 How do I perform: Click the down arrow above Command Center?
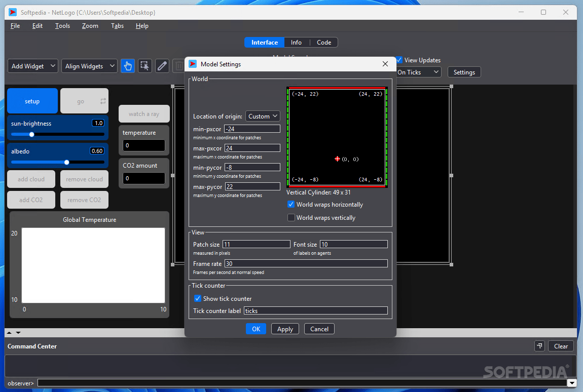coord(18,333)
